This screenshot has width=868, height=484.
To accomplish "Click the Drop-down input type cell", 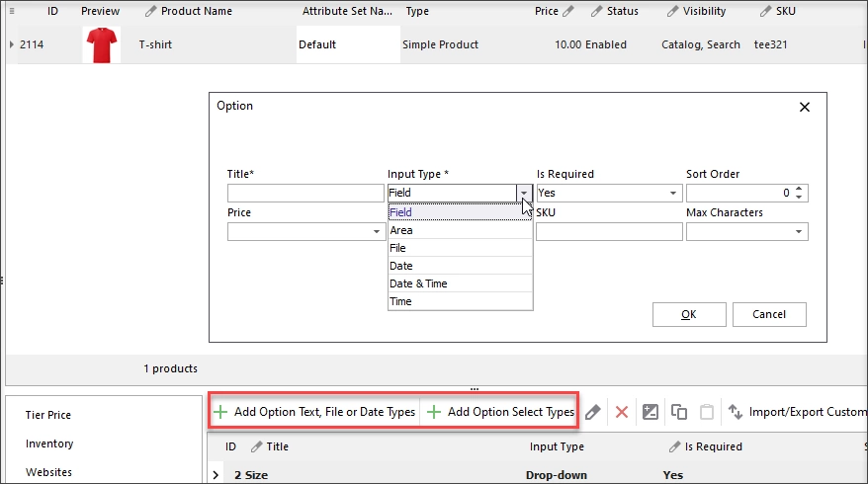I will (557, 475).
